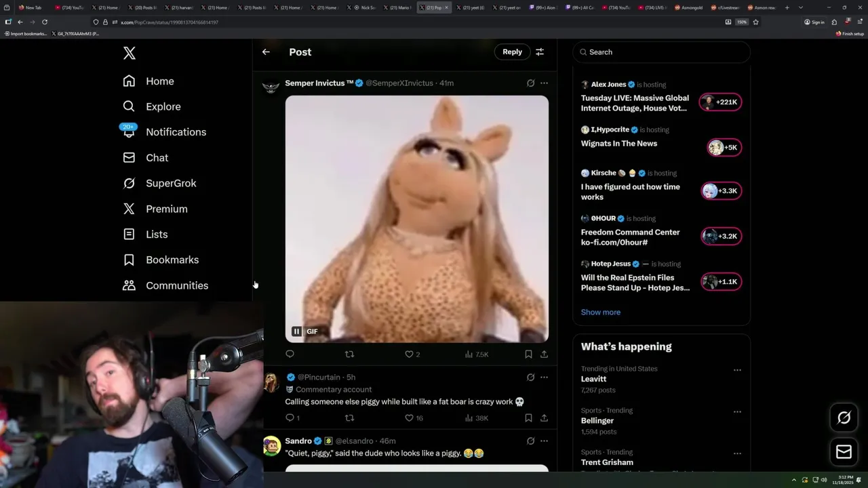The width and height of the screenshot is (868, 488).
Task: Click Show more under live spaces
Action: point(600,312)
